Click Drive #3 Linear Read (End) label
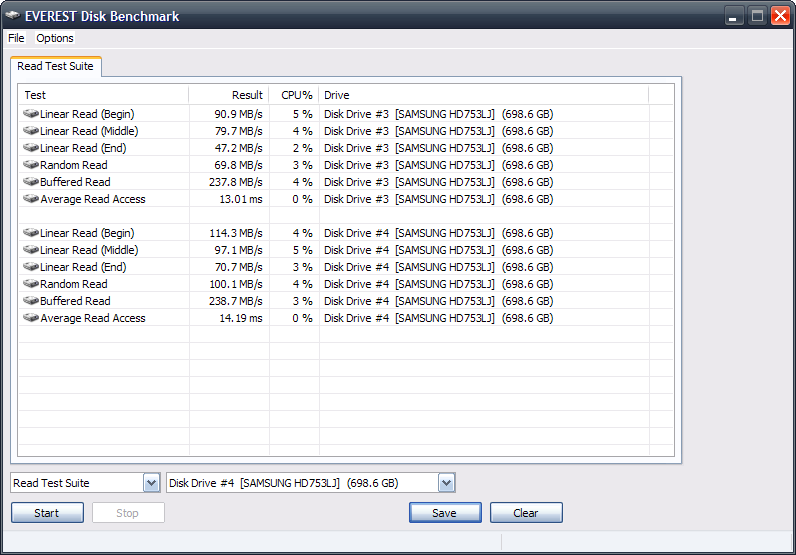This screenshot has width=796, height=555. [x=83, y=148]
